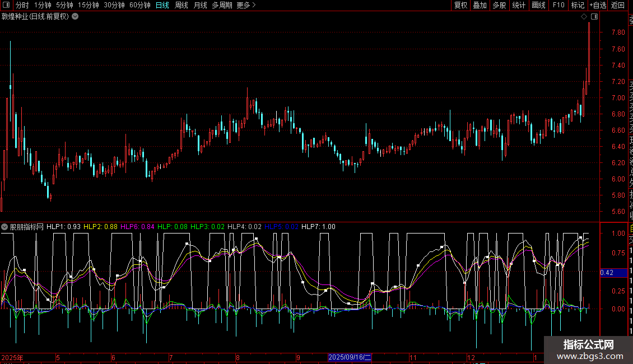
Task: Click the 复权 button
Action: [460, 5]
